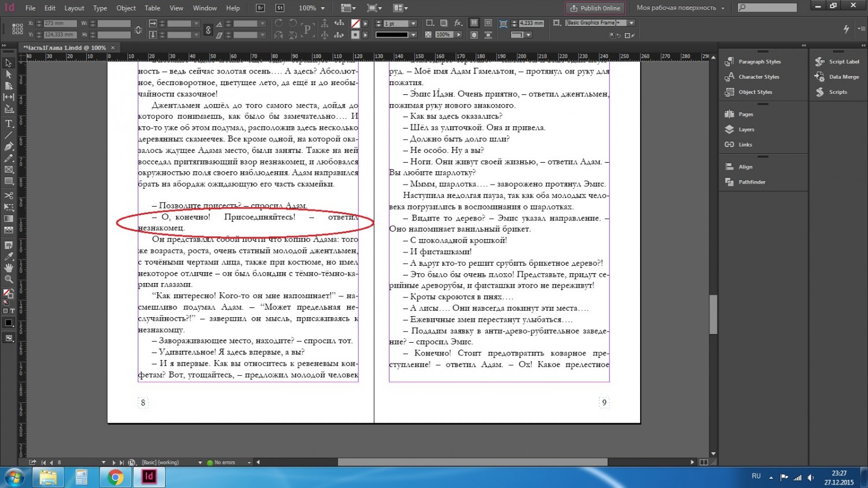Select the Type tool

pos(9,123)
